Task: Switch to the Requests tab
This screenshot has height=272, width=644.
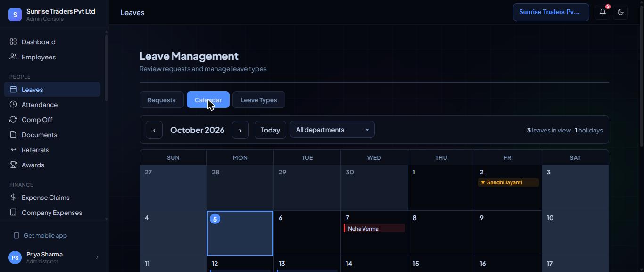Action: 162,100
